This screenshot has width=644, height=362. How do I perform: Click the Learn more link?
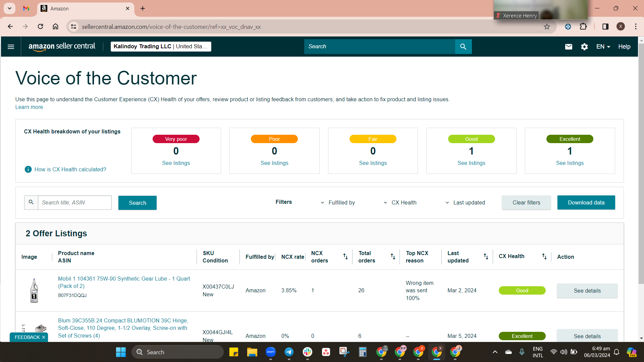tap(29, 107)
